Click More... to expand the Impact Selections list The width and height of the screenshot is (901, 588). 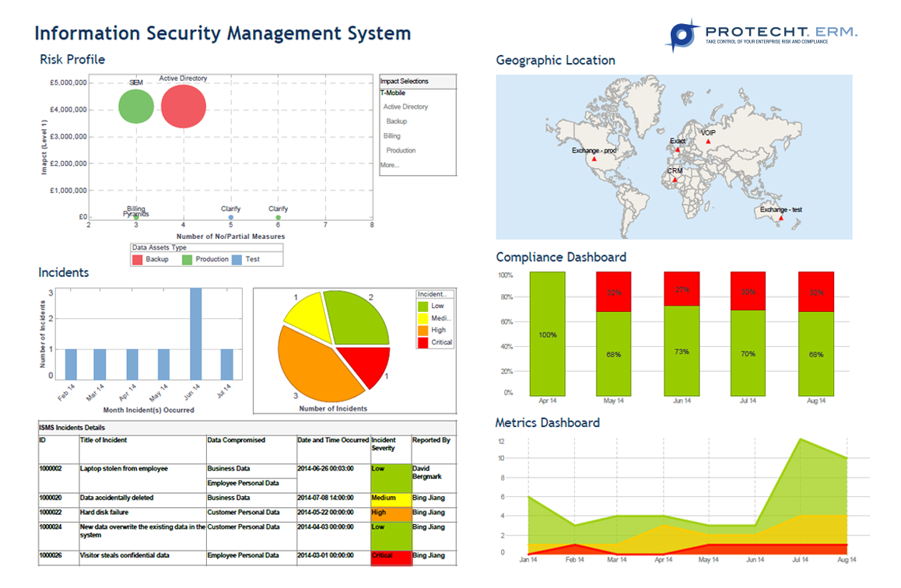click(x=389, y=165)
